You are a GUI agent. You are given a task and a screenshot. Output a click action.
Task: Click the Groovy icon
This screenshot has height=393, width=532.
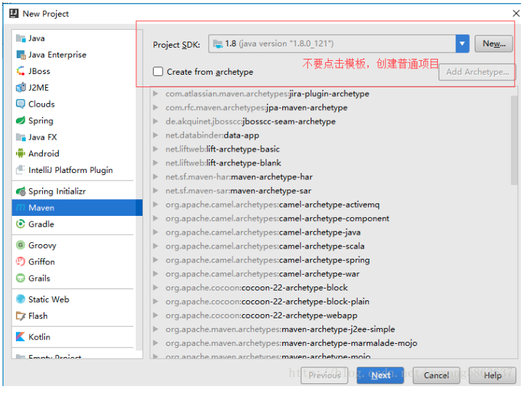click(21, 245)
